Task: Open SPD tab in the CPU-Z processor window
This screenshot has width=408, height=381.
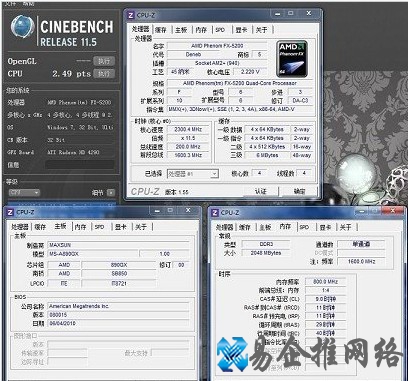Action: point(220,30)
